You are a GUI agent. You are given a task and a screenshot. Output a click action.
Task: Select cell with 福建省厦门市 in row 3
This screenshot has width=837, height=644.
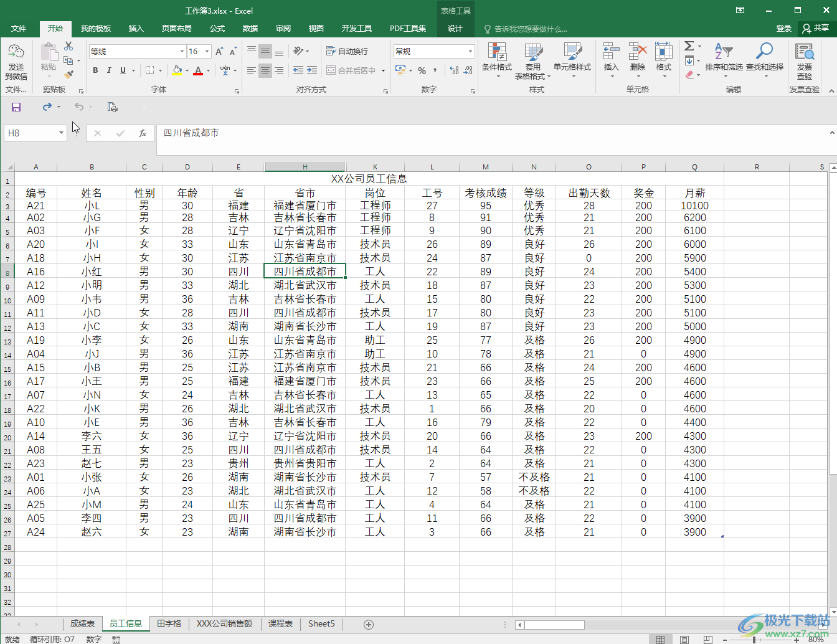point(305,206)
